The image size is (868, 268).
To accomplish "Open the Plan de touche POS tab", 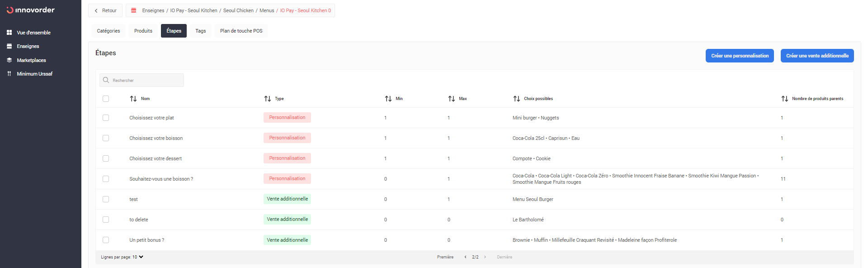I will tap(241, 31).
